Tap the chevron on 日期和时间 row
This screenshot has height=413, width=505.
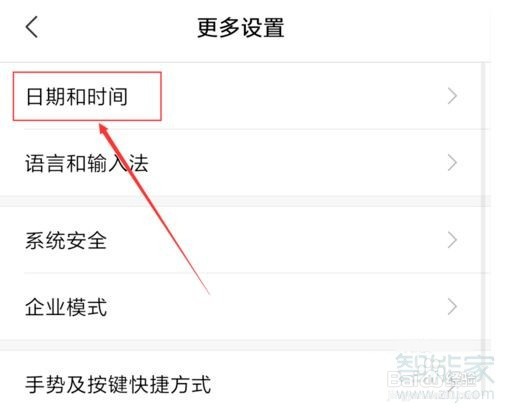452,96
